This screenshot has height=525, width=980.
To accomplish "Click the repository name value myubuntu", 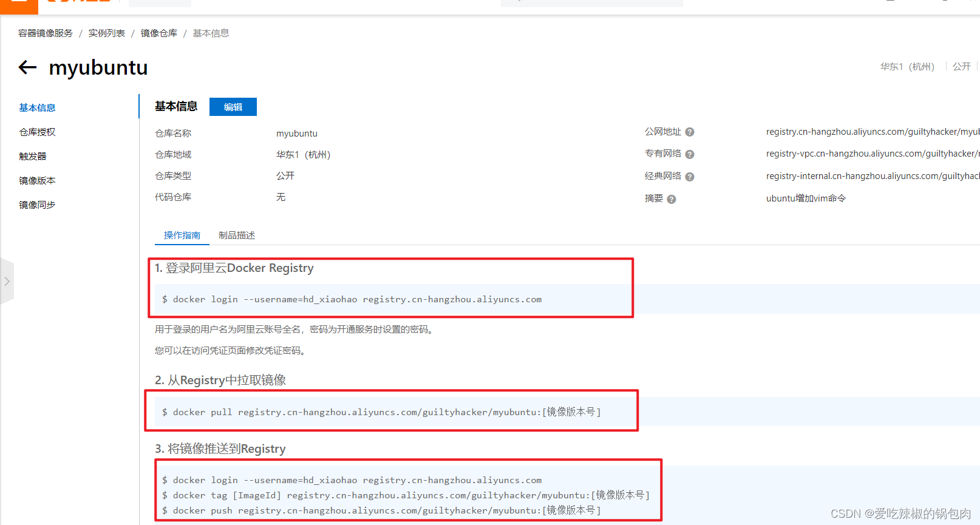I will [x=297, y=134].
